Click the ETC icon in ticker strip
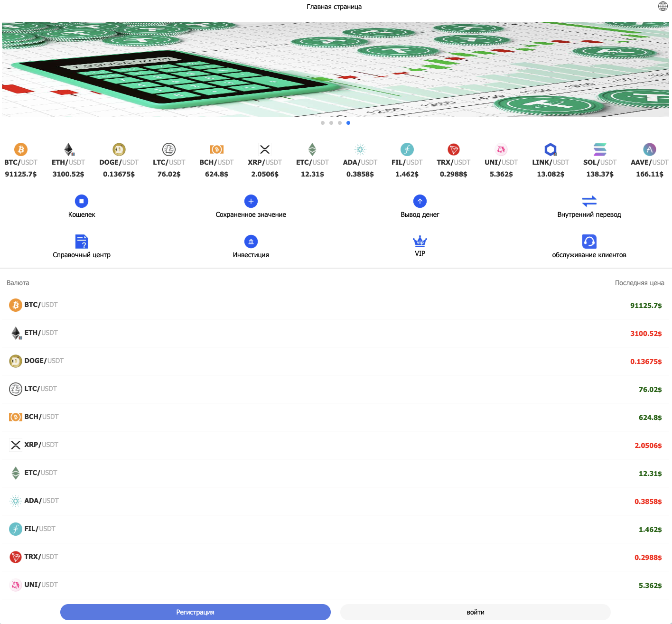 [312, 149]
